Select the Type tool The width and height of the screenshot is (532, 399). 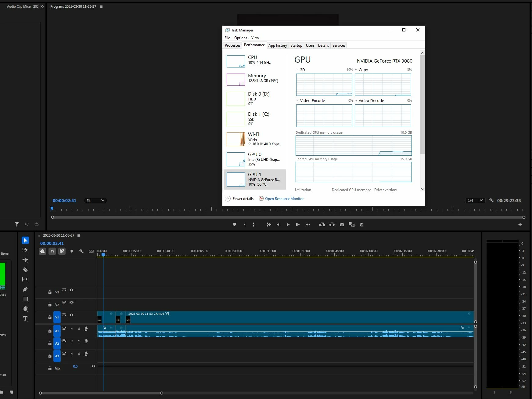(x=25, y=319)
